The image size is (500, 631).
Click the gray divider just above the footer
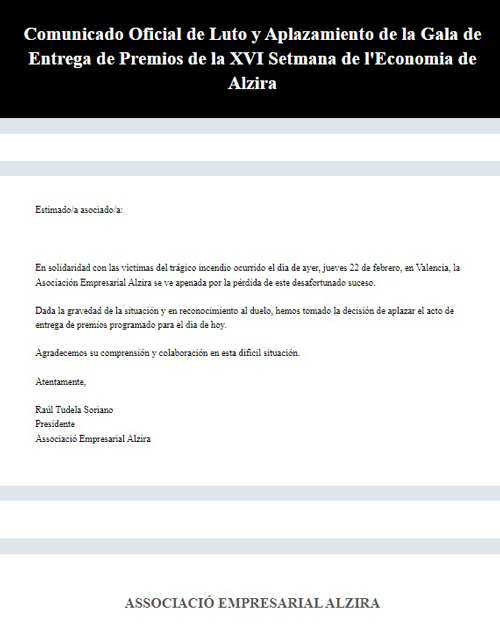[250, 546]
